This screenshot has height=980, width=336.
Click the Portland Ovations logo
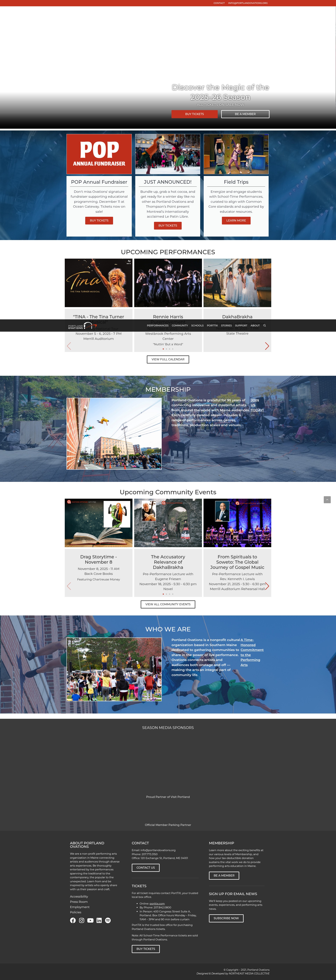point(82,326)
